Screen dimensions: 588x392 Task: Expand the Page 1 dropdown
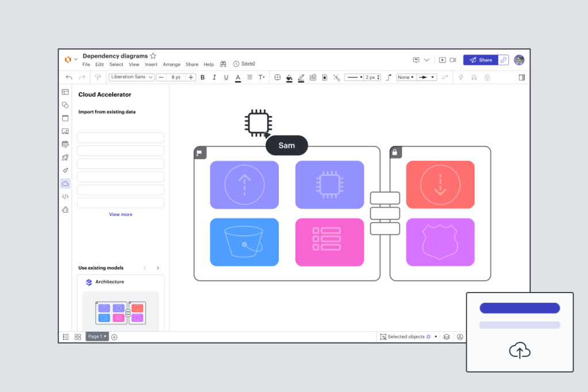97,336
